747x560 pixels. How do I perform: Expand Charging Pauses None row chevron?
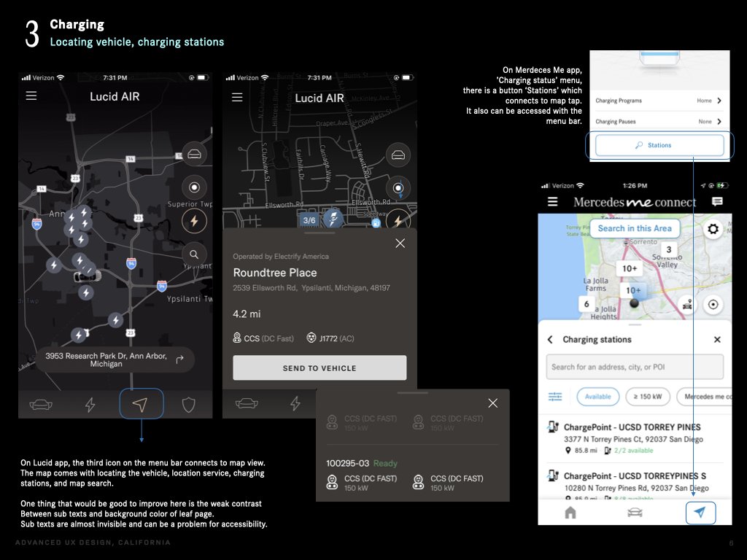[x=719, y=122]
